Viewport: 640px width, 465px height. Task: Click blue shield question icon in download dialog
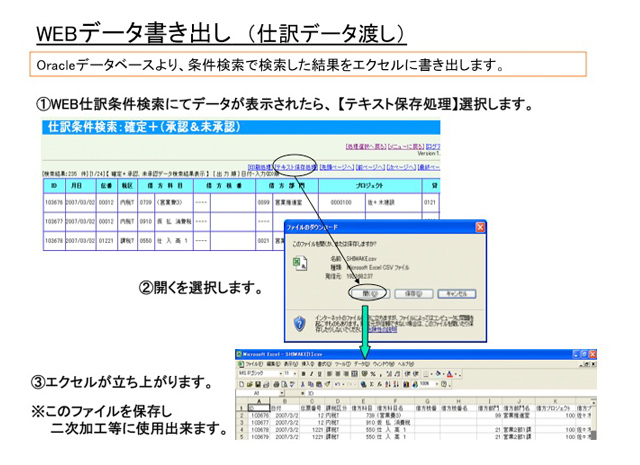300,324
